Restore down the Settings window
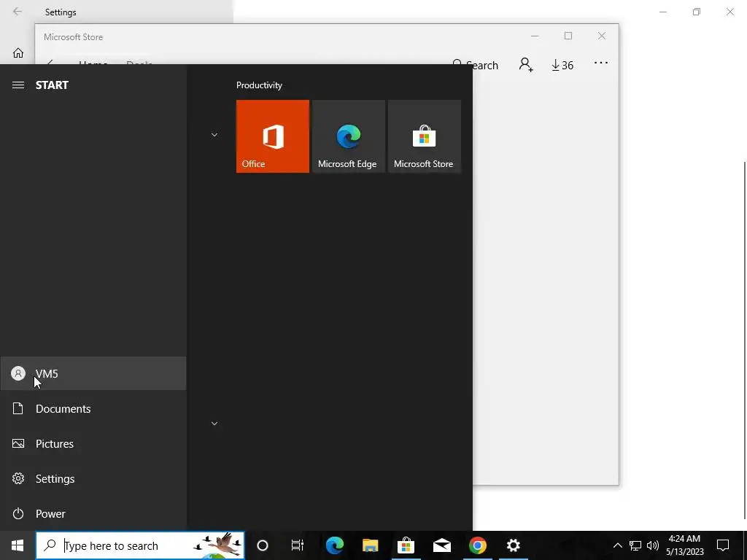 pyautogui.click(x=697, y=12)
